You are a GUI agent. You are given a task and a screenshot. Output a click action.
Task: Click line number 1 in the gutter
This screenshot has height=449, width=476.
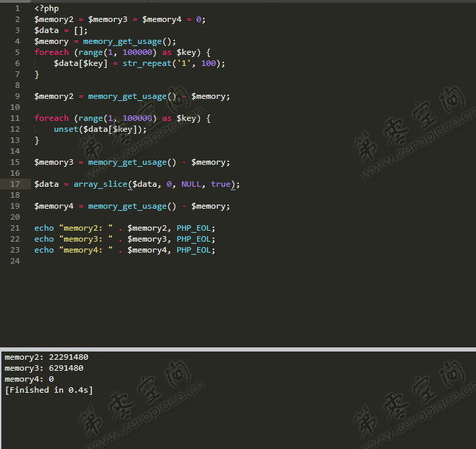pos(17,8)
